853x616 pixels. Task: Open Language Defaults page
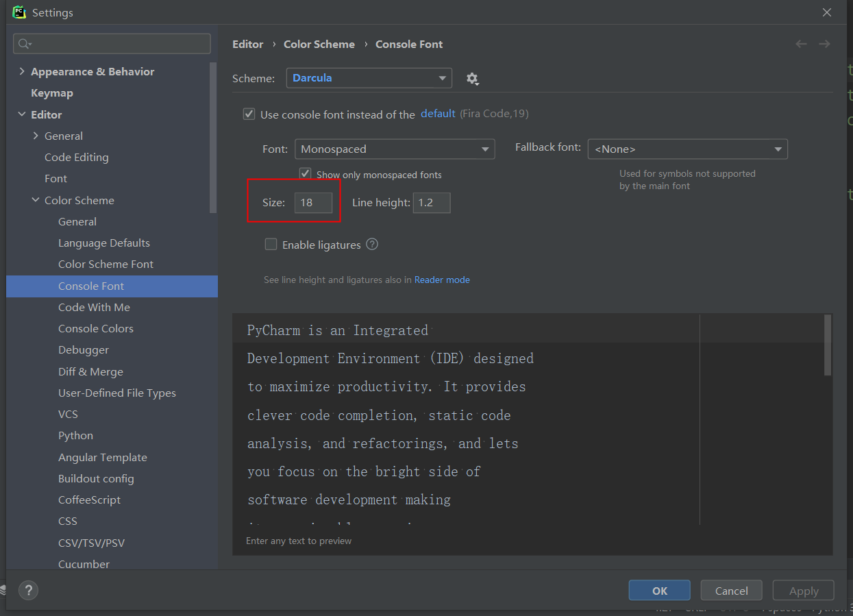click(104, 243)
